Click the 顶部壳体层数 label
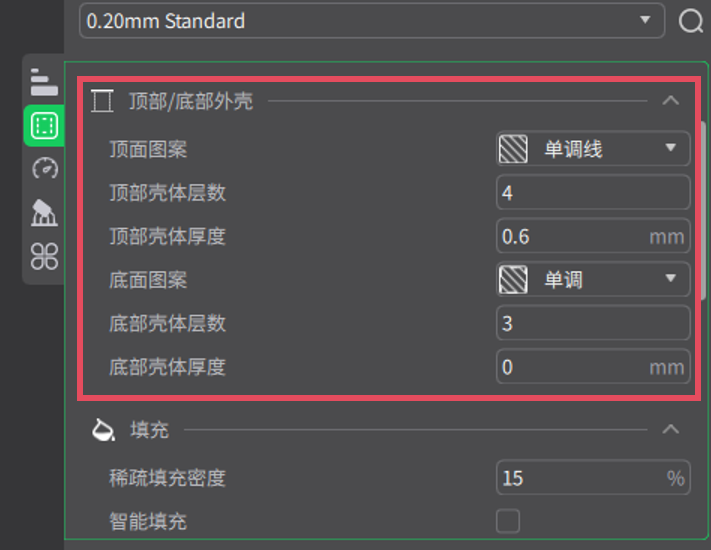The width and height of the screenshot is (711, 550). (x=167, y=193)
